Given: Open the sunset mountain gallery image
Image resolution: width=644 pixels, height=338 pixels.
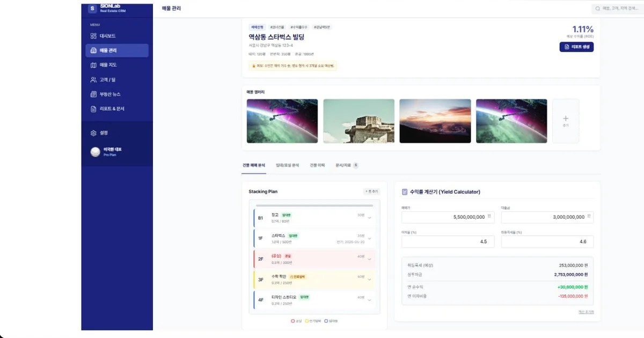Looking at the screenshot, I should [435, 121].
